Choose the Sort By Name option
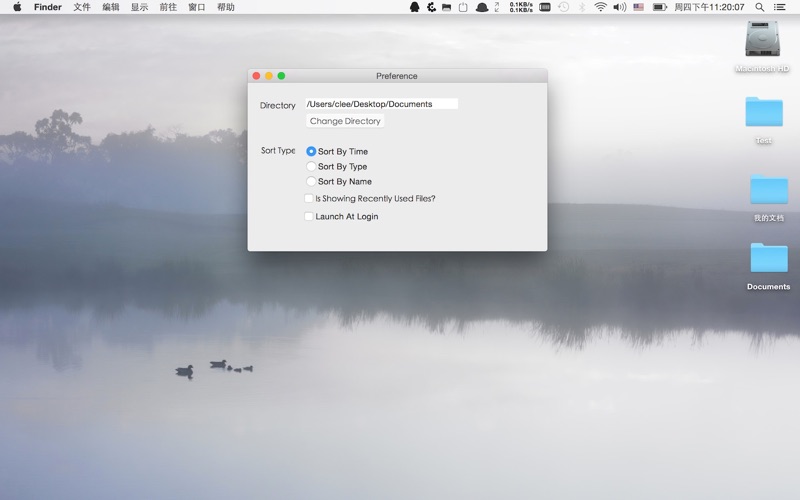Viewport: 800px width, 500px height. tap(311, 182)
